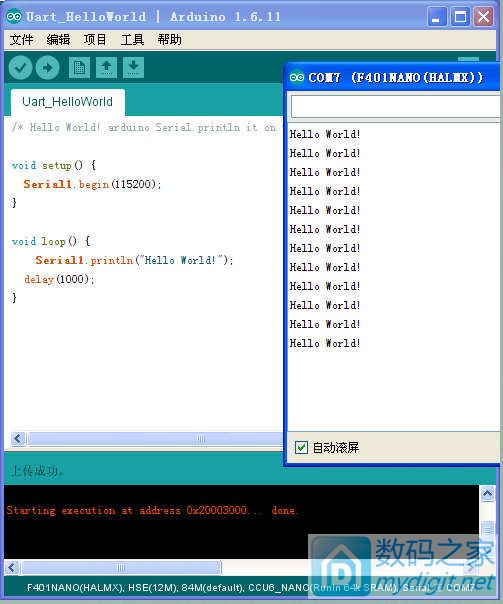Click the void setup() line
Viewport: 503px width, 604px height.
[54, 166]
